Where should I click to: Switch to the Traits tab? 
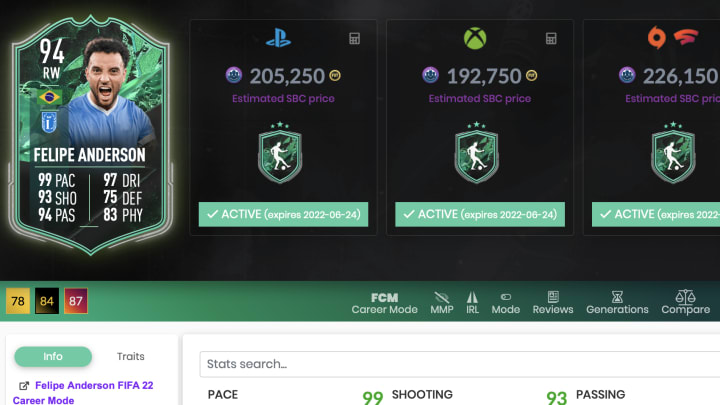tap(130, 356)
